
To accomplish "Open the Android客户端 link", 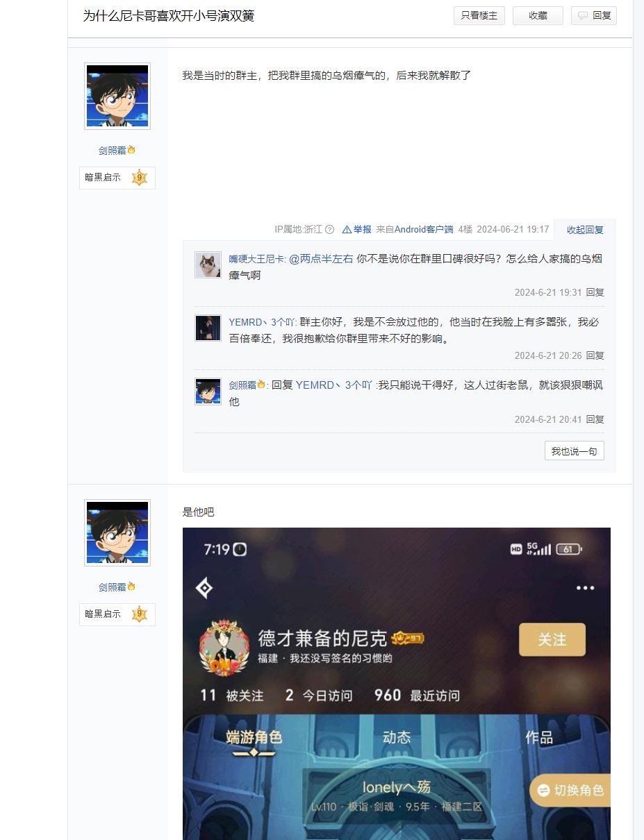I will pyautogui.click(x=424, y=230).
